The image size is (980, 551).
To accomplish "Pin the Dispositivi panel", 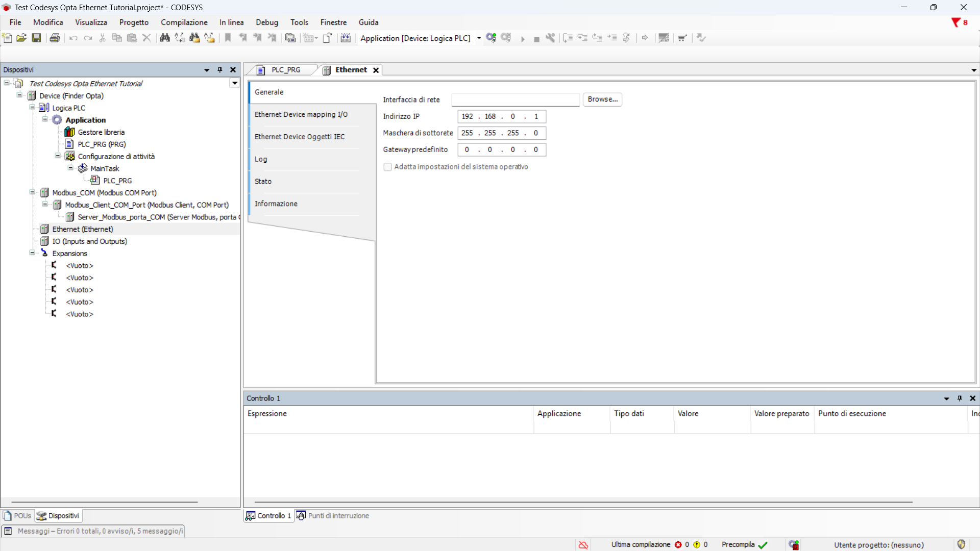I will click(x=220, y=70).
